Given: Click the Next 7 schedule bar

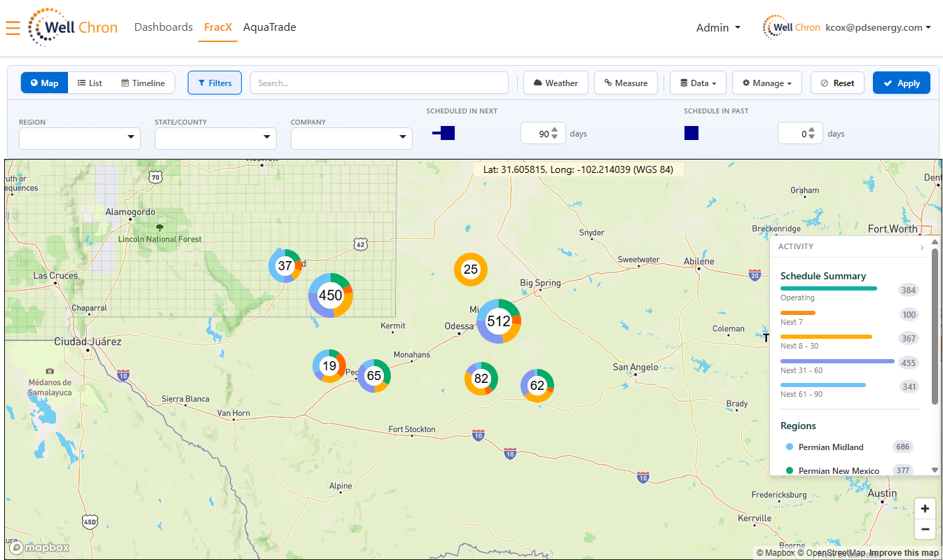Looking at the screenshot, I should (x=798, y=313).
